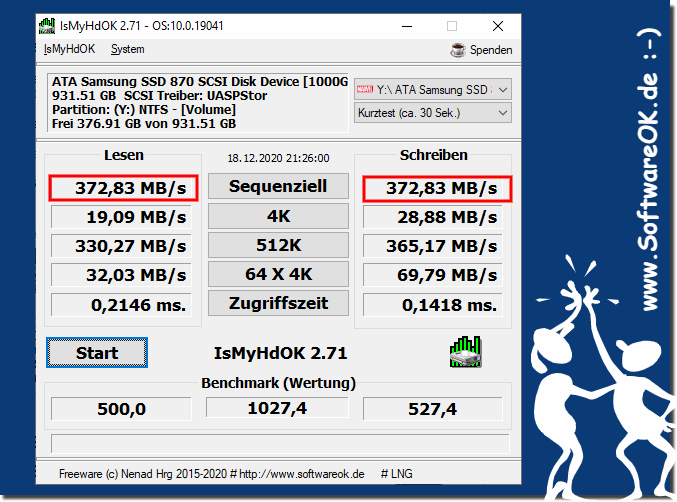Click the ATA Samsung SSD 870 device info text
This screenshot has height=502, width=677.
click(x=200, y=82)
